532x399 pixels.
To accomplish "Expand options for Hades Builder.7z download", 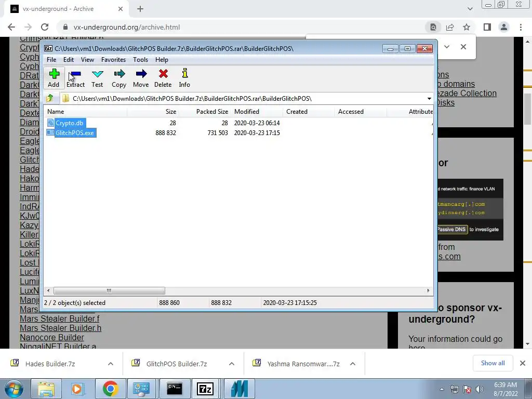I will click(111, 364).
